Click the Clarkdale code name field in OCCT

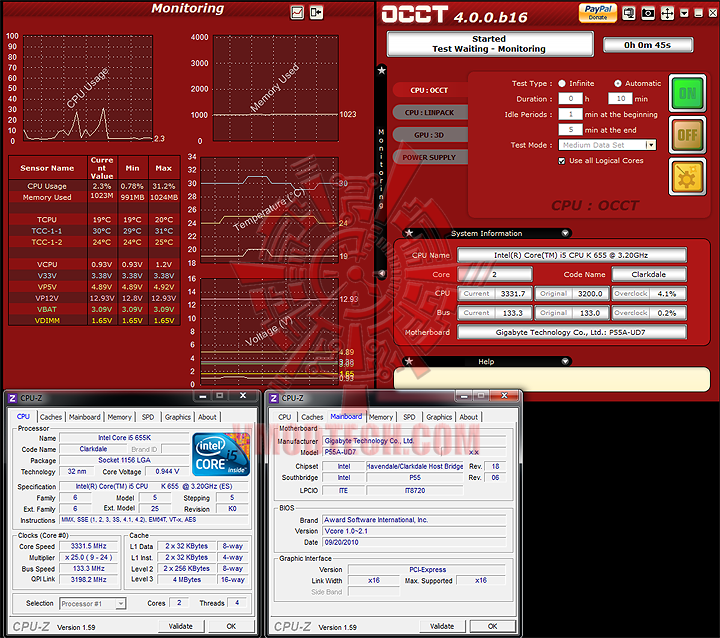[x=649, y=274]
